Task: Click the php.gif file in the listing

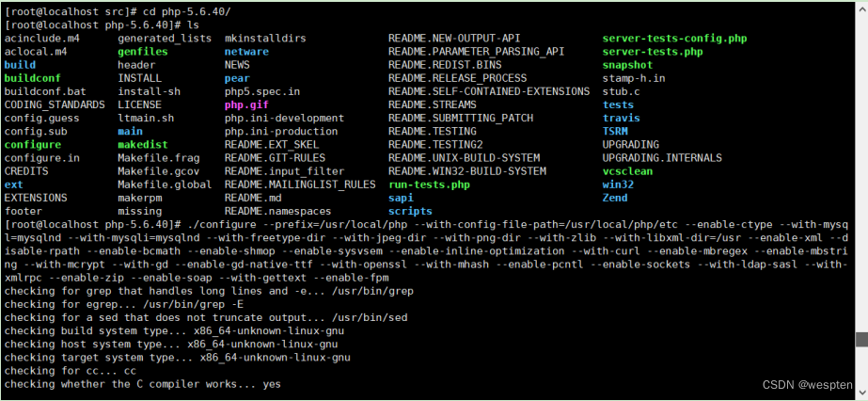Action: pos(246,105)
